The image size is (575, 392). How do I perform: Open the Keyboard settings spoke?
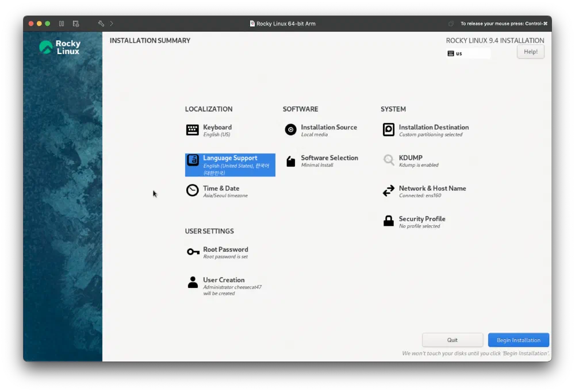coord(192,129)
